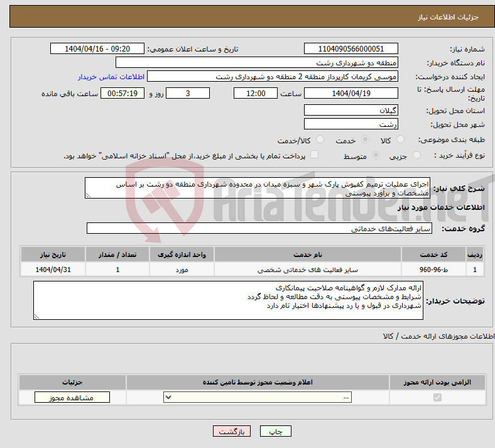Click the اعلام وضعیت مجوز header
Image resolution: width=495 pixels, height=448 pixels.
pyautogui.click(x=258, y=382)
